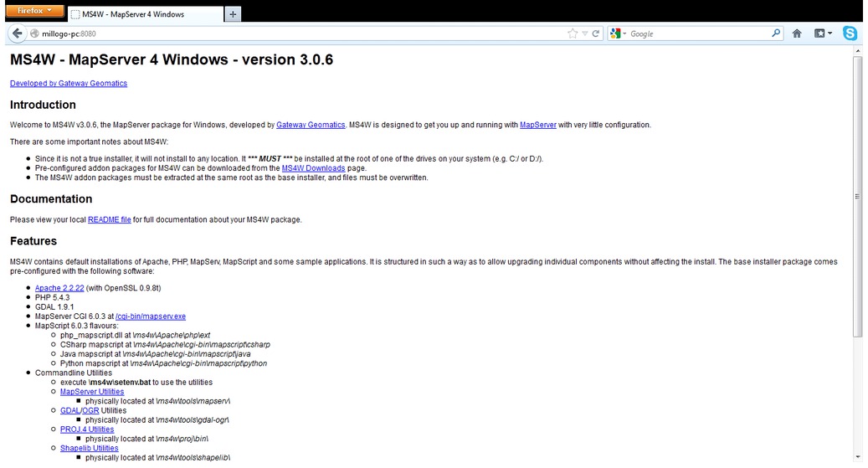Image resolution: width=868 pixels, height=468 pixels.
Task: Click the Skype toolbar icon
Action: [850, 33]
